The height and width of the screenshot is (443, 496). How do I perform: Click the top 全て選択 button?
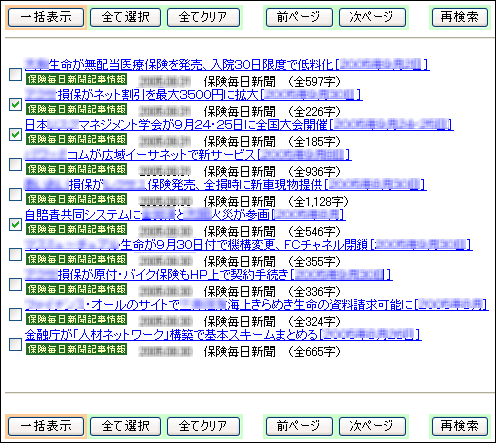tap(126, 17)
